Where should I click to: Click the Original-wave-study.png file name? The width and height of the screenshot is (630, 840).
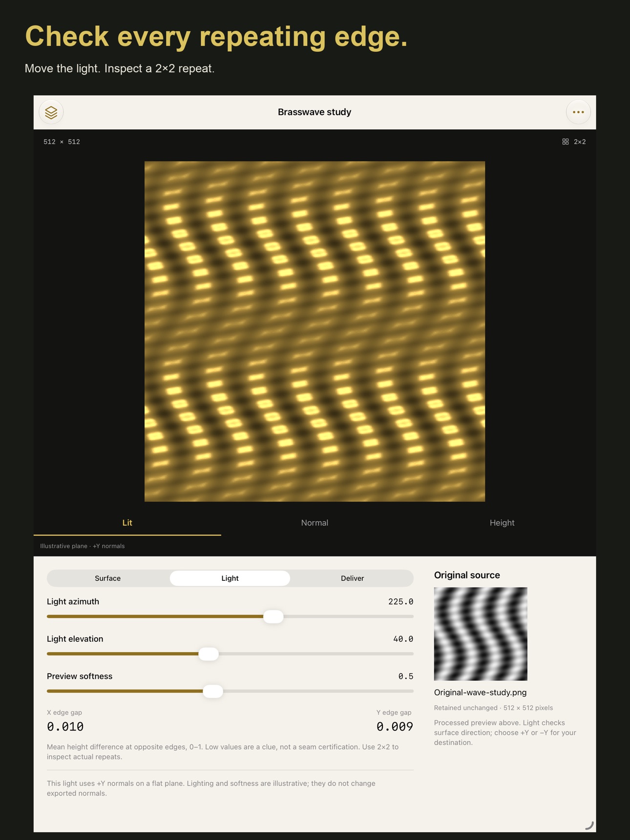pyautogui.click(x=480, y=693)
